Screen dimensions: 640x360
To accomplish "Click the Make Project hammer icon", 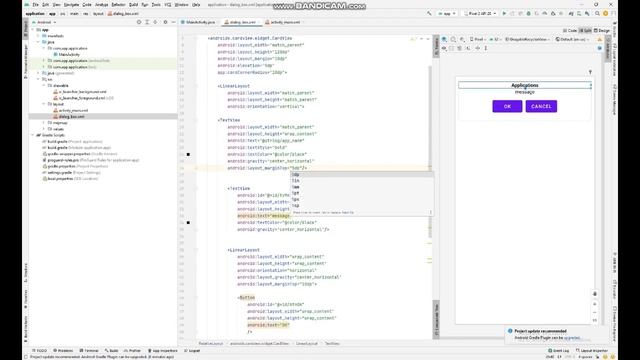I will 429,13.
